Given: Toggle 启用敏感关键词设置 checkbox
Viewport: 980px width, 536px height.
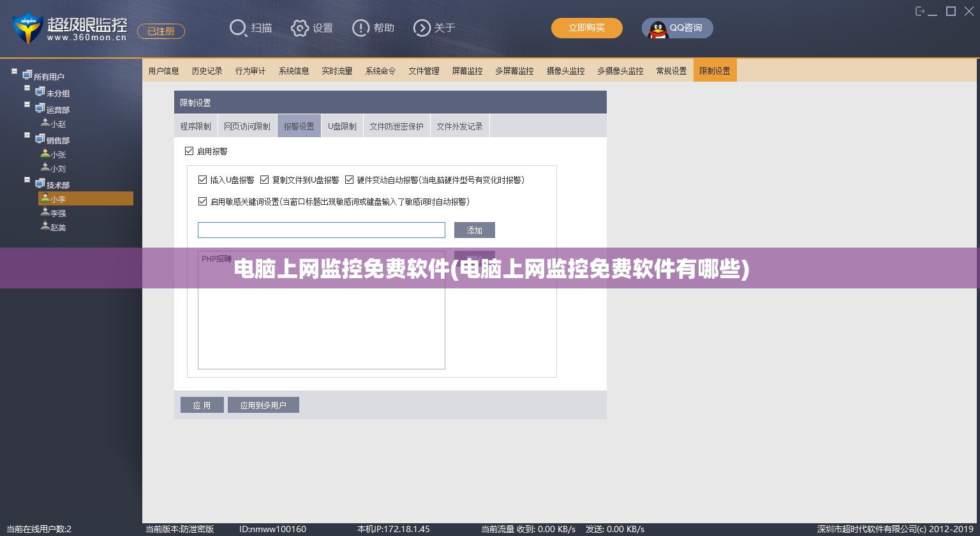Looking at the screenshot, I should point(203,202).
